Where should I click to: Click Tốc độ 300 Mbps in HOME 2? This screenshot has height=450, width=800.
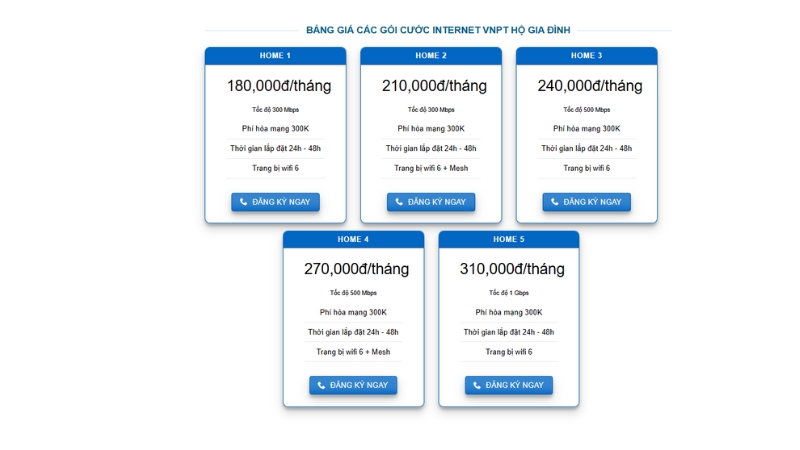pyautogui.click(x=431, y=110)
